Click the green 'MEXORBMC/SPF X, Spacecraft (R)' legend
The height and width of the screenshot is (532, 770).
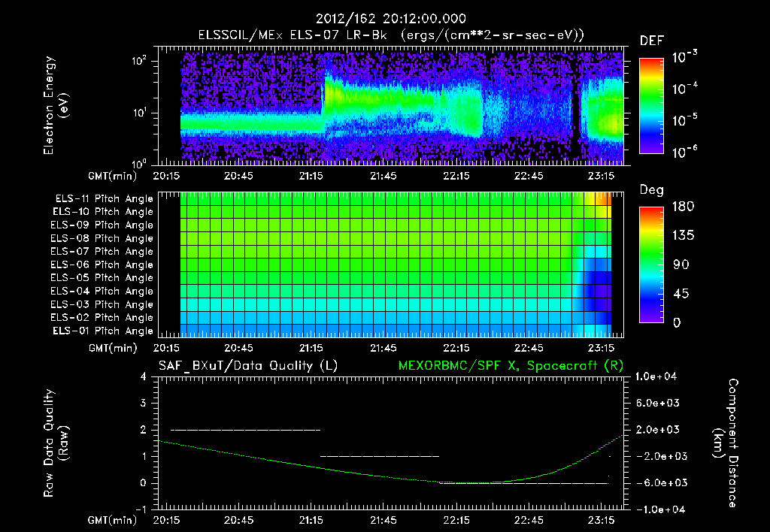click(511, 366)
